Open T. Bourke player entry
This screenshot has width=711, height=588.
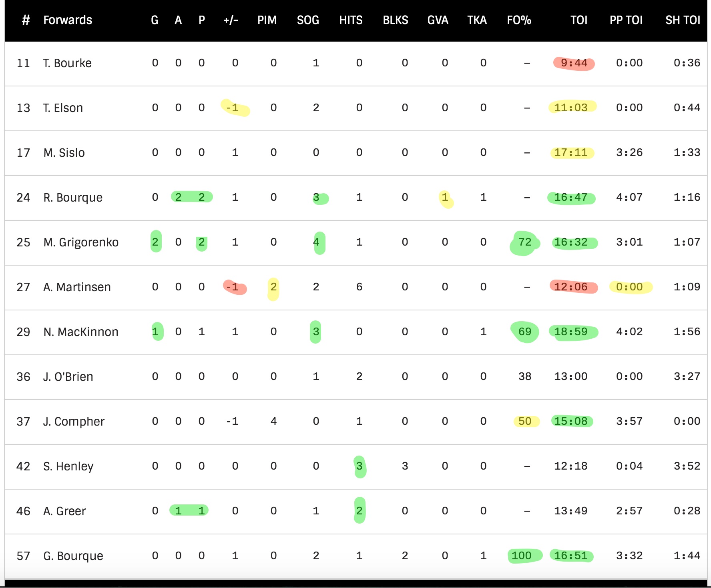[67, 63]
